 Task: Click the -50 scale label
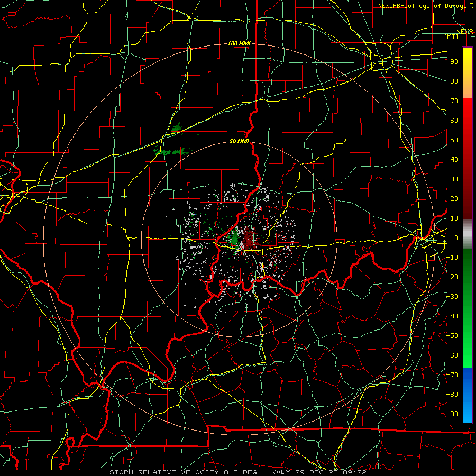pyautogui.click(x=452, y=336)
